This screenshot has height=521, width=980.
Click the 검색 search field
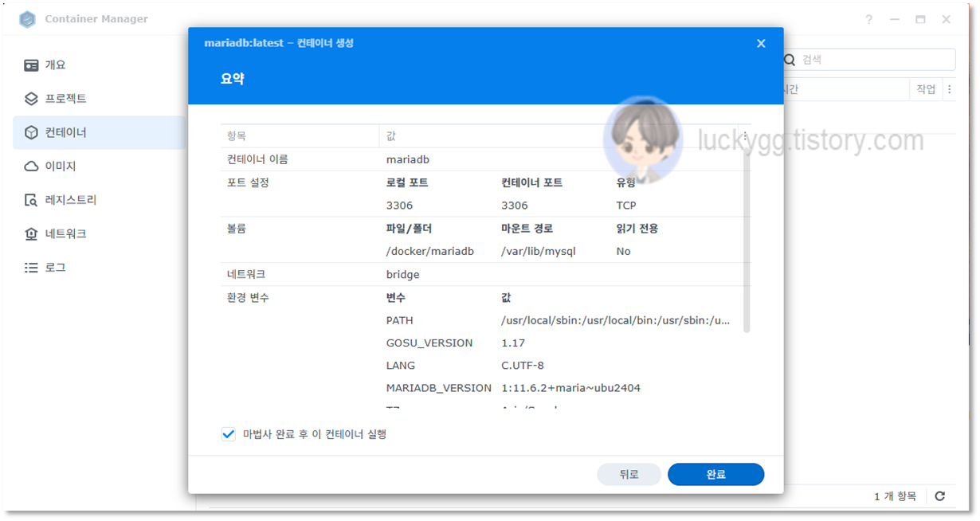(x=868, y=60)
